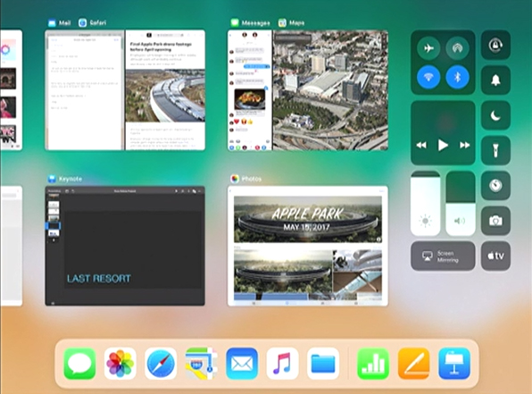Disable Bluetooth in Control Center

pos(457,77)
